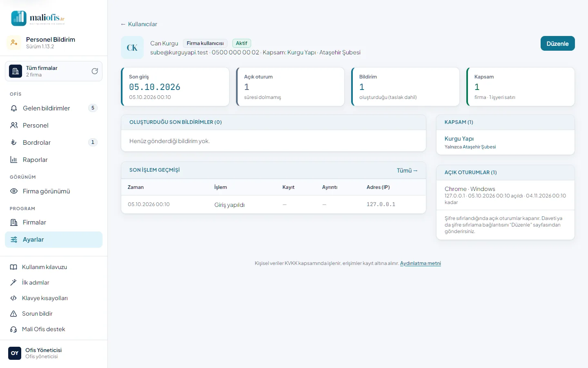This screenshot has height=368, width=588.
Task: Click the eye icon for Firma görünümü
Action: coord(14,191)
